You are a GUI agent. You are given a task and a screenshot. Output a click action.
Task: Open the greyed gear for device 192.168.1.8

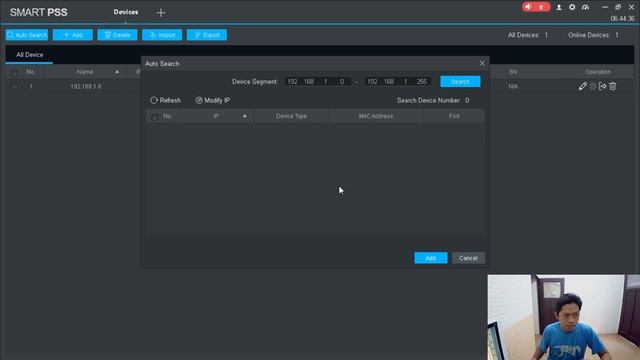point(593,86)
